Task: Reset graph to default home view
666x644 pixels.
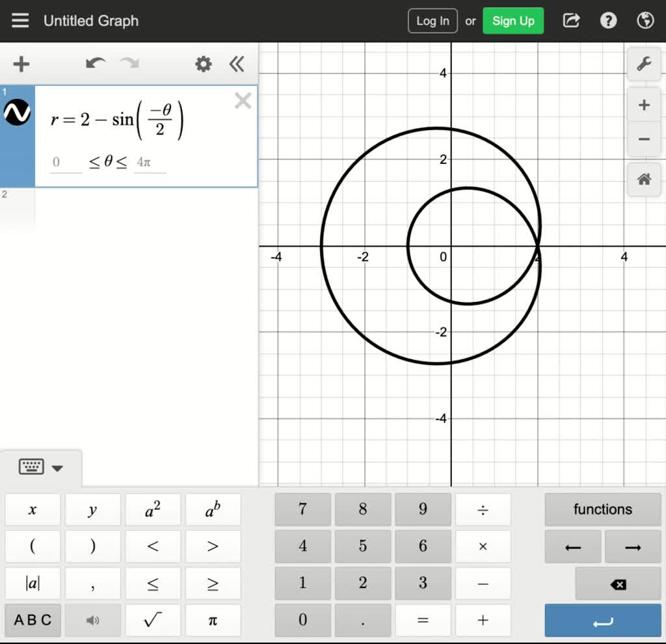Action: pyautogui.click(x=644, y=180)
